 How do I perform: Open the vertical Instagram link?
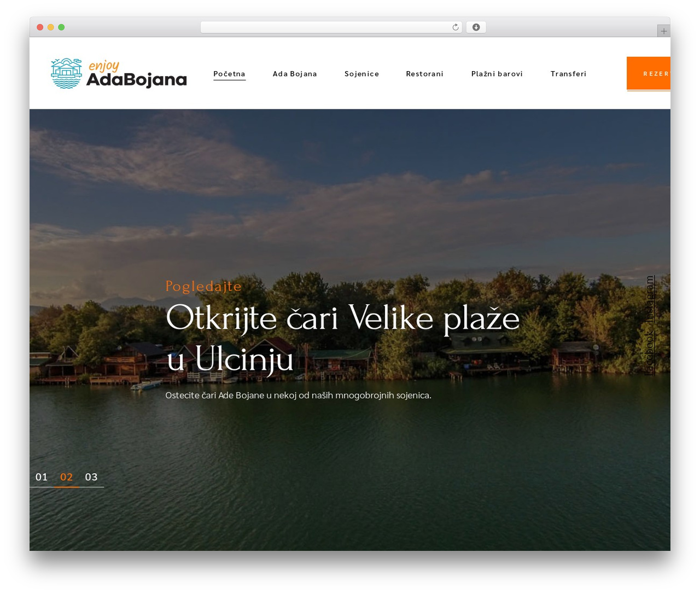tap(649, 299)
